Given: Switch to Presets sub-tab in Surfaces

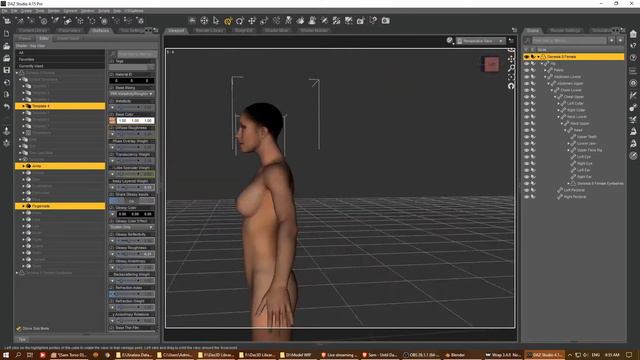Looking at the screenshot, I should pyautogui.click(x=25, y=38).
